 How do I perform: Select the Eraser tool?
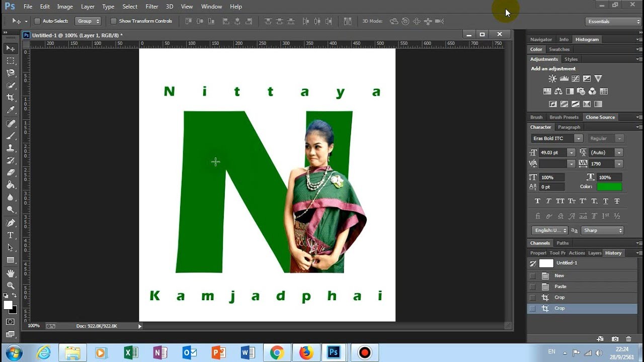pyautogui.click(x=11, y=172)
